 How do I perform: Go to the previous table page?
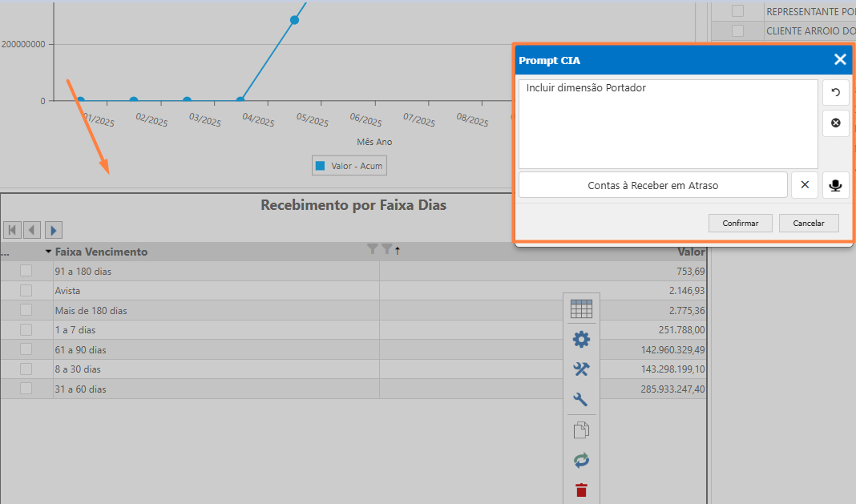tap(32, 230)
